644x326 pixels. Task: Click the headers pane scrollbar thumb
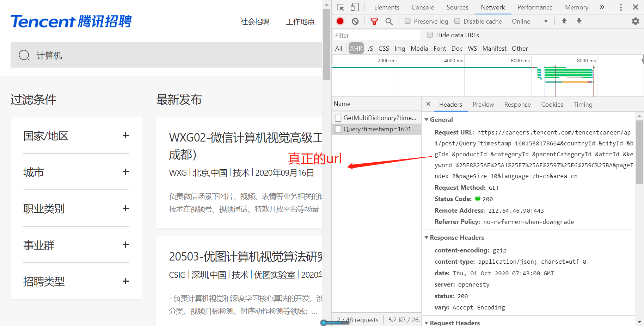tap(639, 152)
